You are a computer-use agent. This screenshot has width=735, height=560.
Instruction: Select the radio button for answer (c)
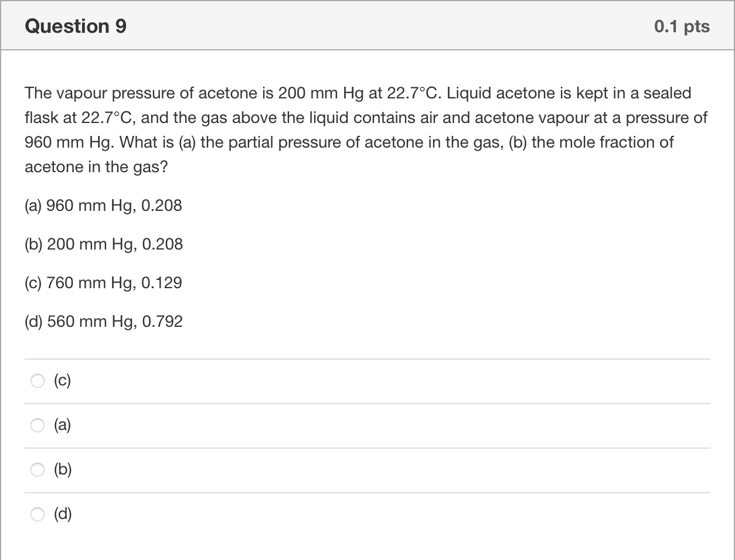click(x=38, y=381)
